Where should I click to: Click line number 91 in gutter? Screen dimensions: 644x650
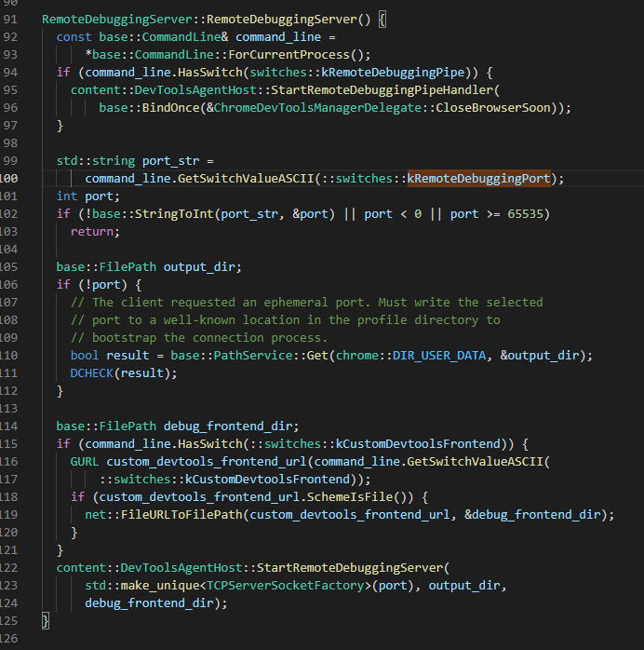(x=10, y=20)
